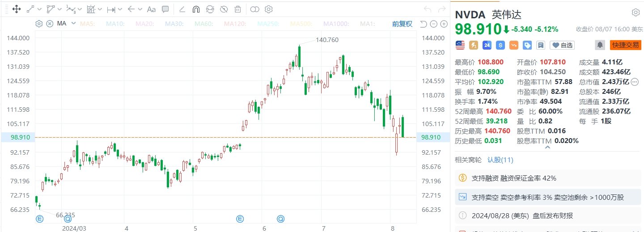Open chart toolbar settings gear
Screen dimensions: 644x232
pyautogui.click(x=268, y=9)
